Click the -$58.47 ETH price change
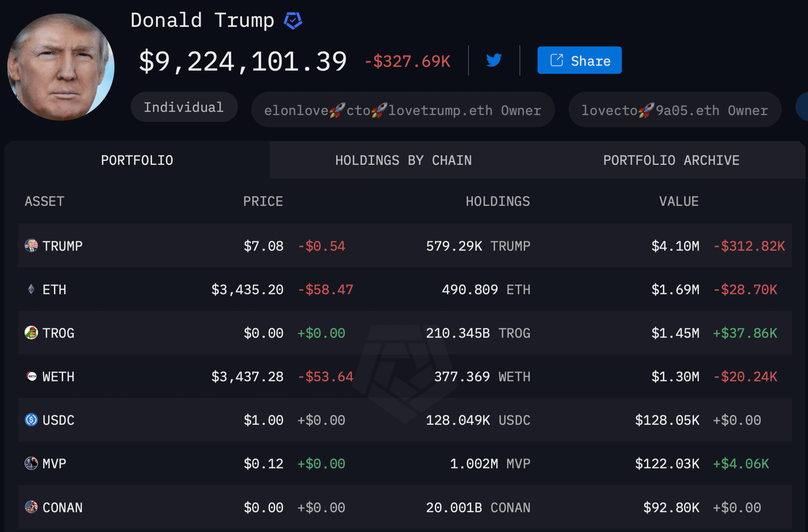The height and width of the screenshot is (532, 808). (x=326, y=289)
